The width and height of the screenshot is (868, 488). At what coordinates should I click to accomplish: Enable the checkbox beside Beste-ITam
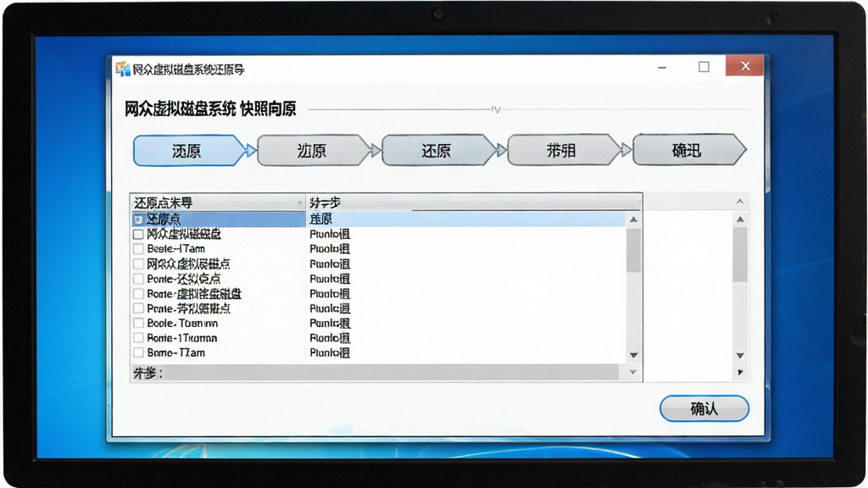138,249
